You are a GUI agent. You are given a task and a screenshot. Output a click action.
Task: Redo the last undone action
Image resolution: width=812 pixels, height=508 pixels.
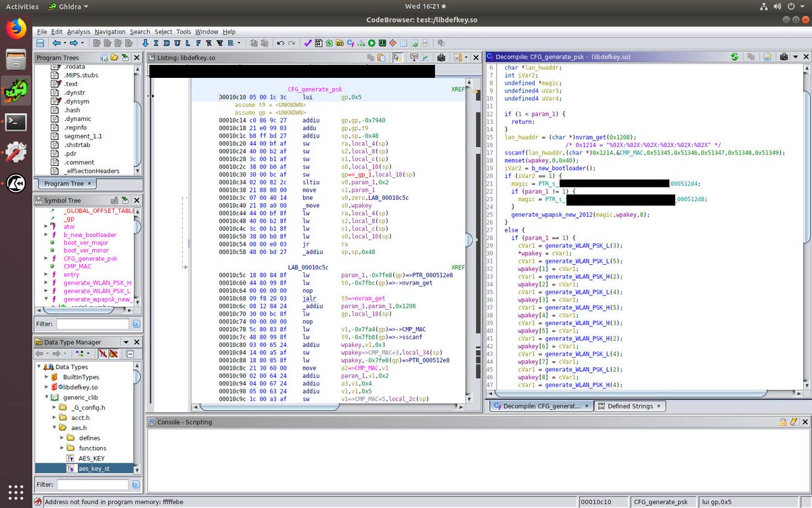(x=292, y=42)
